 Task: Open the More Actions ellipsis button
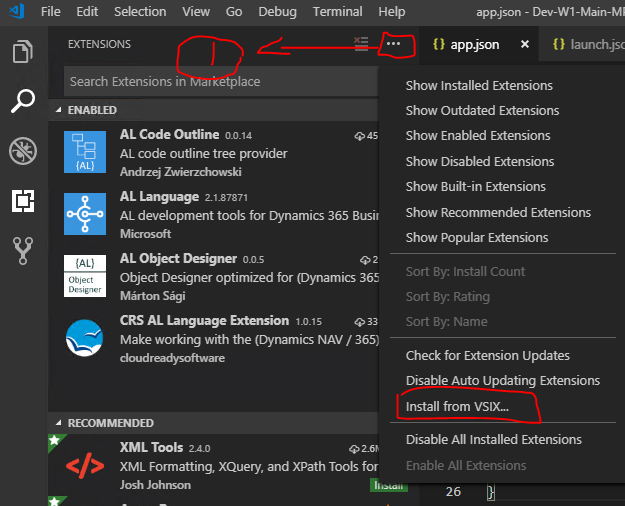pos(393,44)
